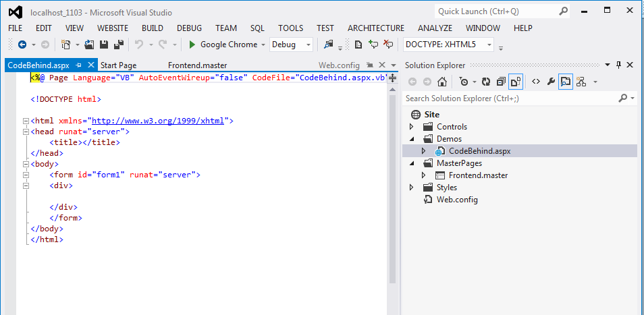The image size is (644, 315).
Task: Click View Code icon in Solution Explorer
Action: tap(535, 82)
